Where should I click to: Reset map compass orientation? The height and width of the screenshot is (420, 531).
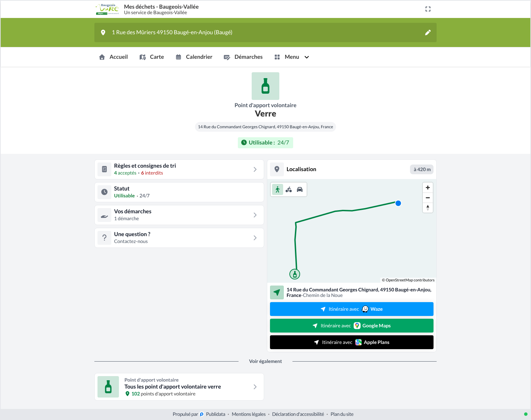pyautogui.click(x=428, y=208)
